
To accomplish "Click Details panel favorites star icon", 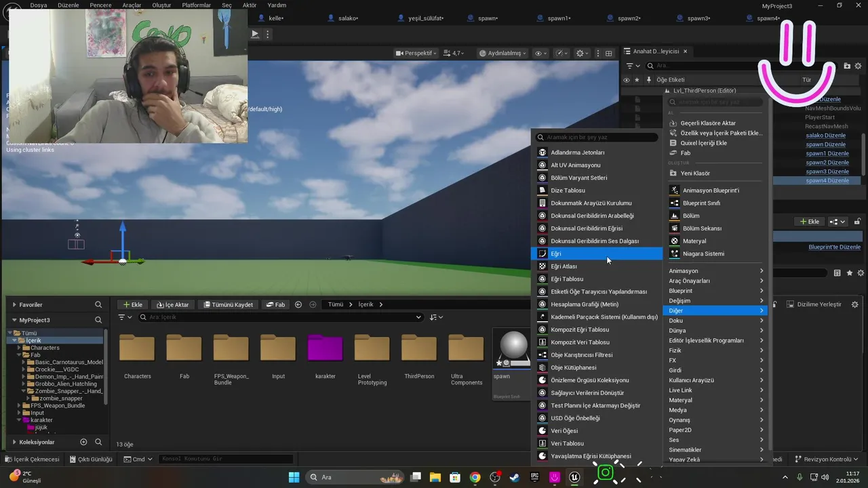I will (x=849, y=273).
